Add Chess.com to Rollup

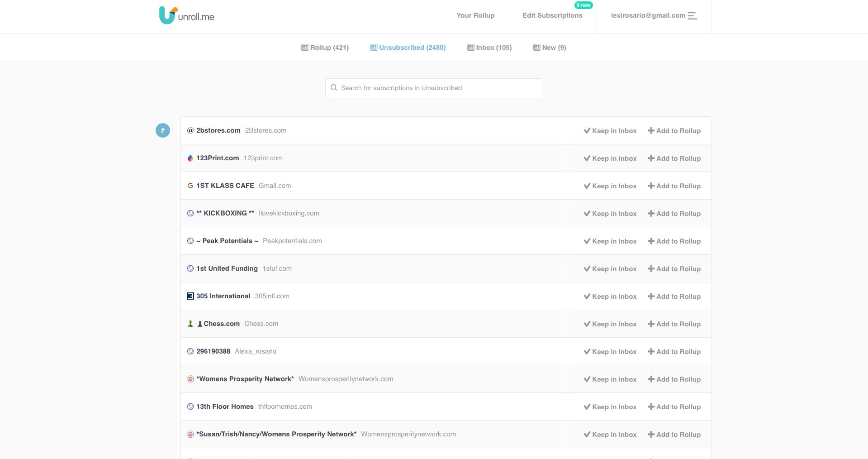click(x=674, y=324)
